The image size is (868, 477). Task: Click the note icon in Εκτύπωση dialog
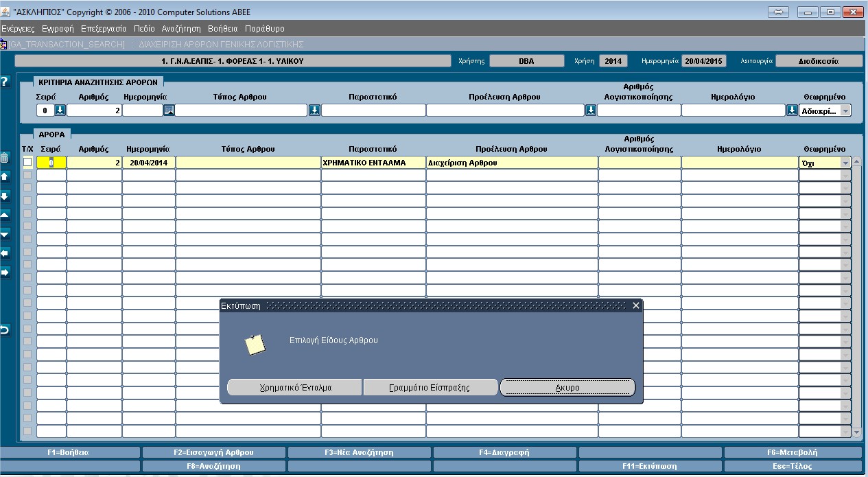tap(255, 345)
